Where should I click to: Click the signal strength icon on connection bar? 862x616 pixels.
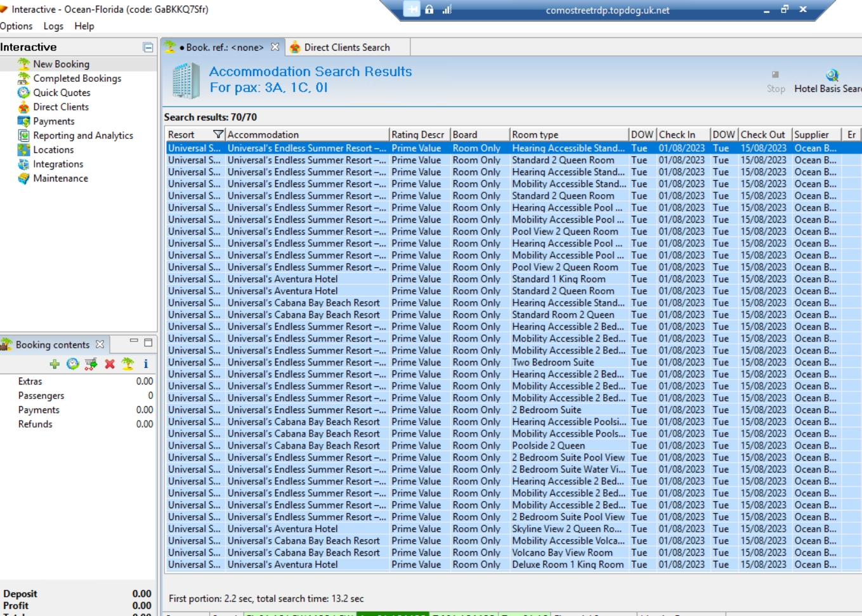(x=447, y=10)
